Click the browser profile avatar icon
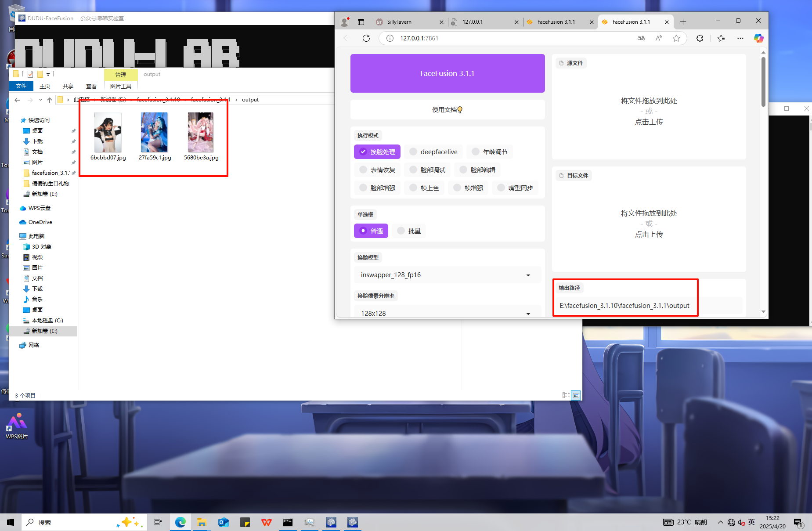 tap(345, 22)
